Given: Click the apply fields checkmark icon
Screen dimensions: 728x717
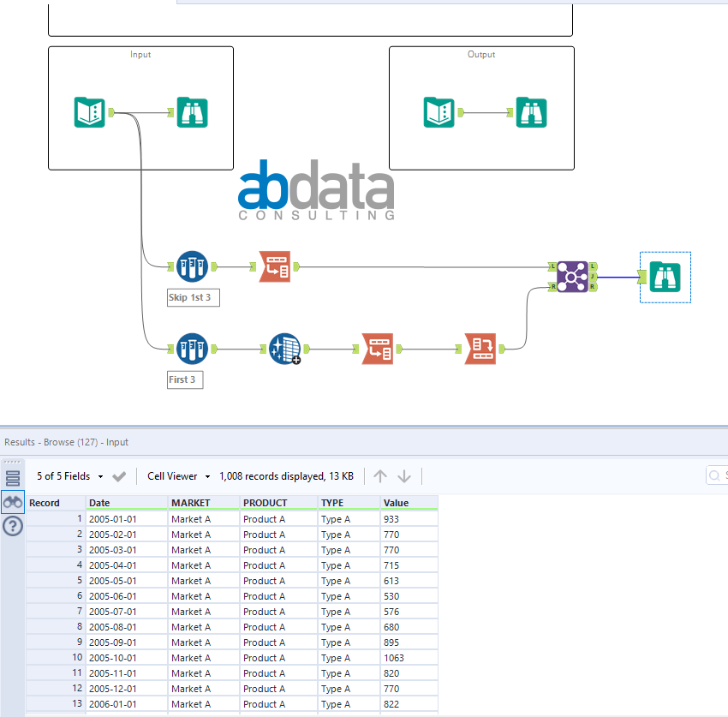Looking at the screenshot, I should [x=119, y=476].
